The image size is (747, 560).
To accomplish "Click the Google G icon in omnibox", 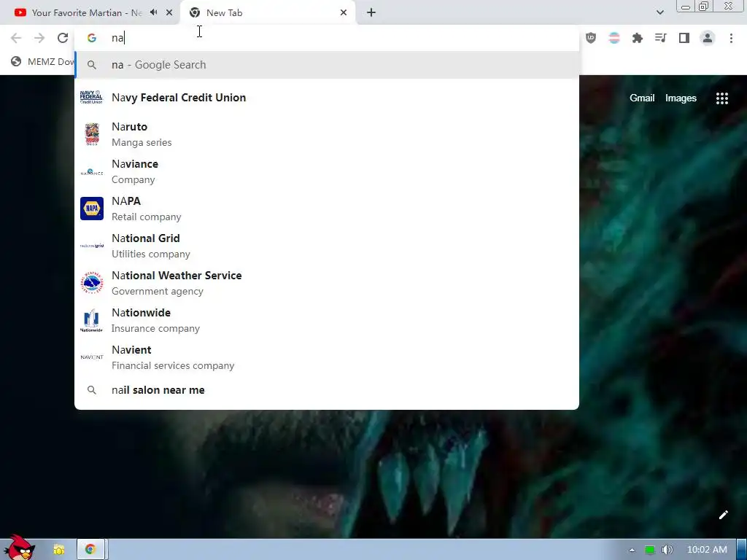I will point(92,38).
